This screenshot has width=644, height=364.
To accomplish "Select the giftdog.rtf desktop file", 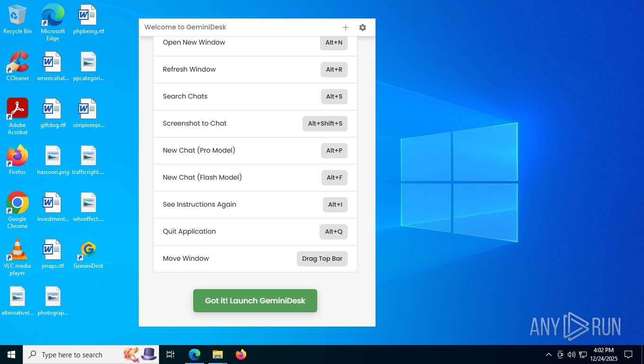I will pyautogui.click(x=53, y=114).
